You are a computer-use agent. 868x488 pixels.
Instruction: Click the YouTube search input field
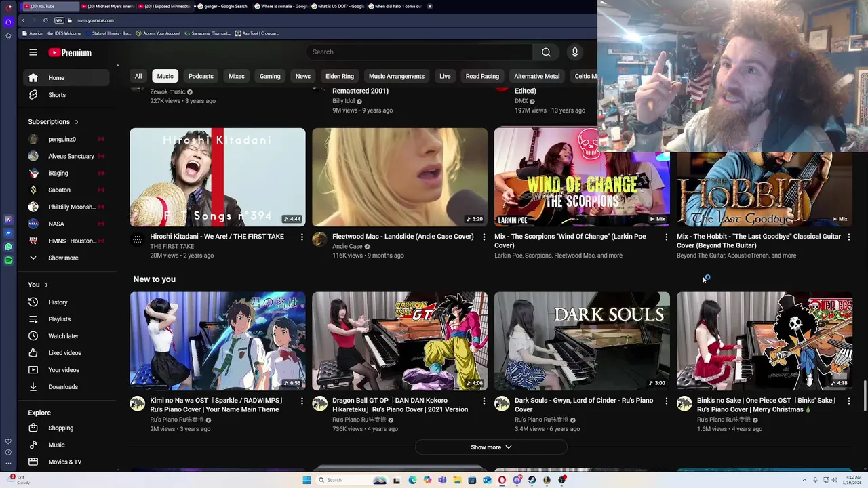tap(419, 52)
